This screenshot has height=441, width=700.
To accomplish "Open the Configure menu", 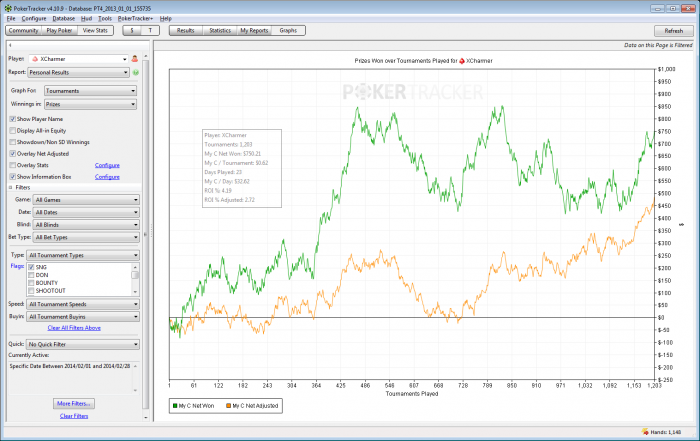I will pyautogui.click(x=34, y=18).
